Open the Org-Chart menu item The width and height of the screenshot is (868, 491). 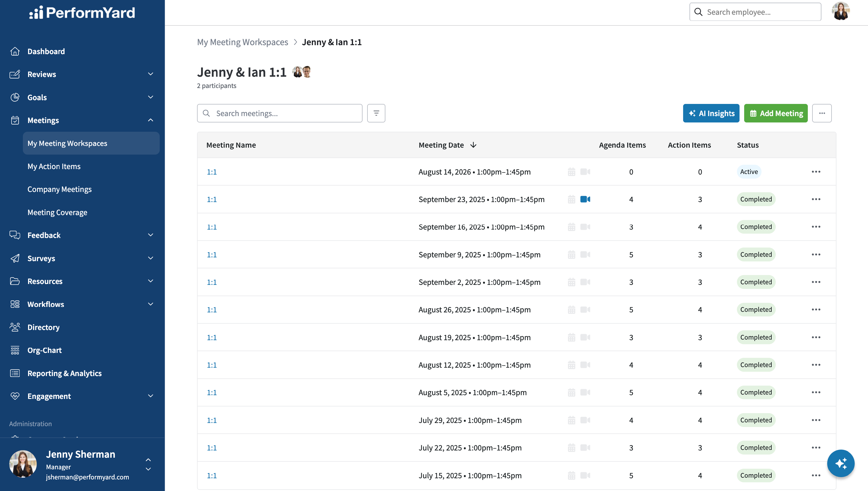(45, 350)
